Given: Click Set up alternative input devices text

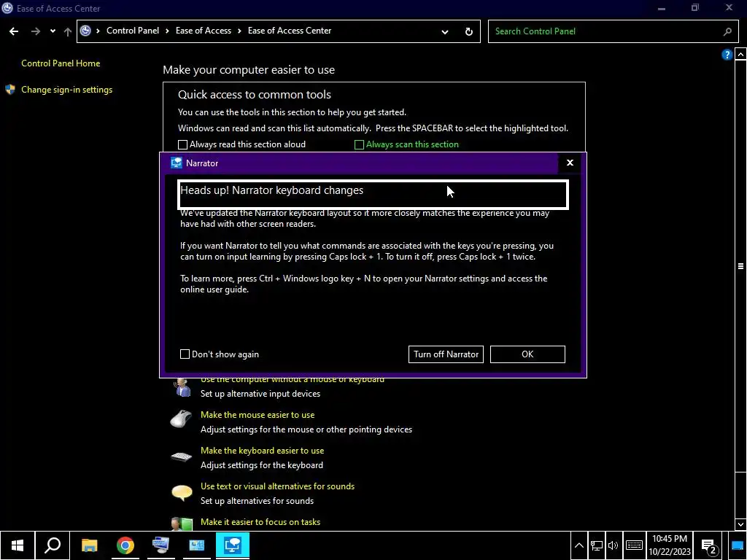Looking at the screenshot, I should pyautogui.click(x=260, y=394).
